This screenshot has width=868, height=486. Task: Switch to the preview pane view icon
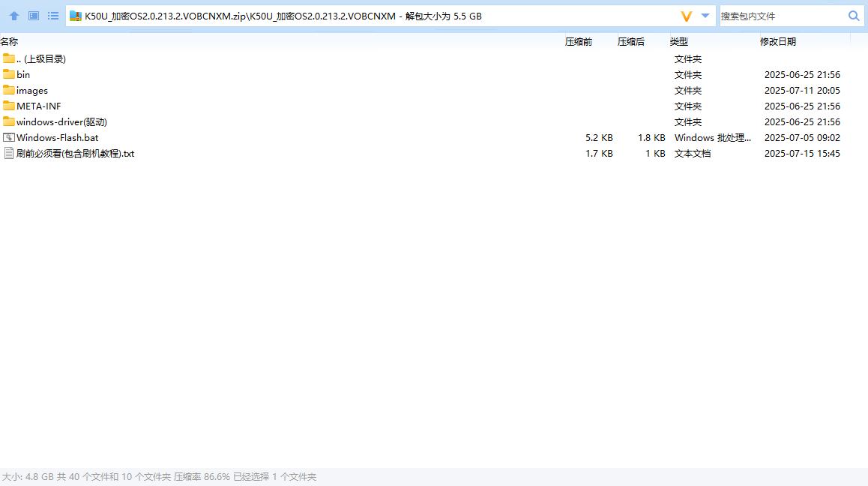point(34,16)
